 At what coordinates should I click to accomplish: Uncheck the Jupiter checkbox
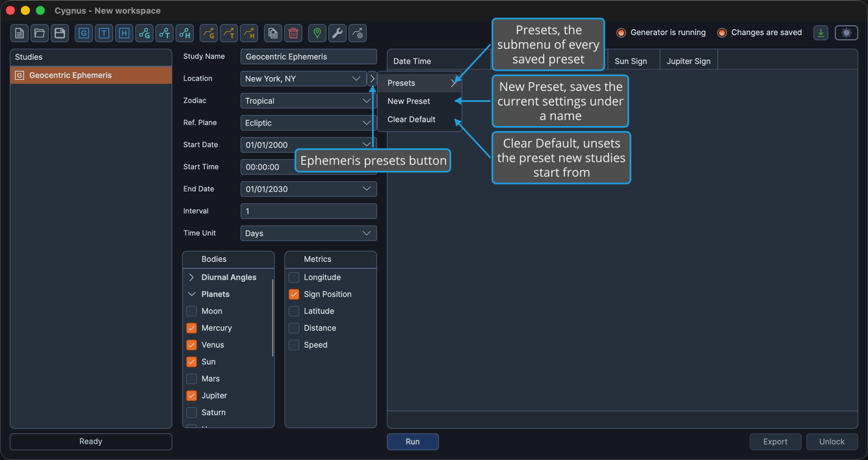[x=192, y=396]
